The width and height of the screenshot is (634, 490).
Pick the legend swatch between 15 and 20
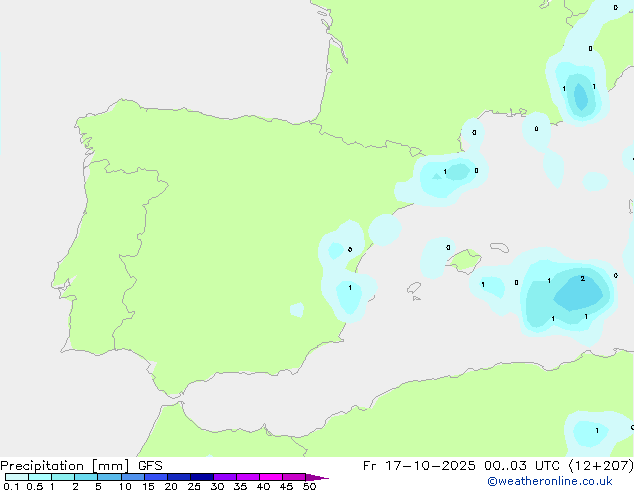click(x=156, y=477)
